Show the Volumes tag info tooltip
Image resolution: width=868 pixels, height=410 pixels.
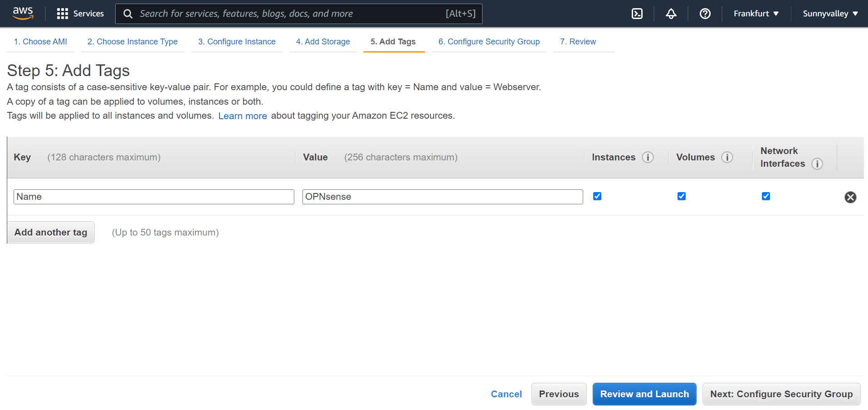[x=727, y=158]
